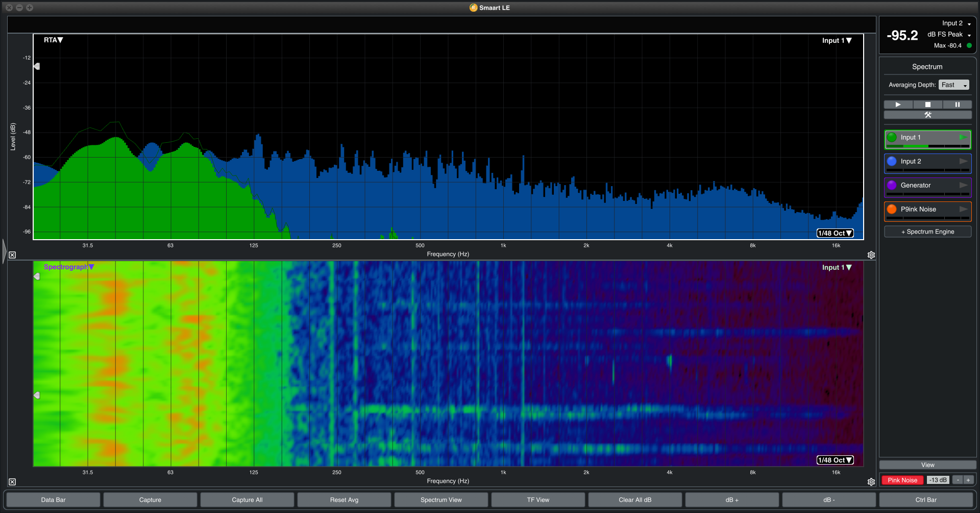Toggle the Ctrl Bar button

pyautogui.click(x=926, y=500)
